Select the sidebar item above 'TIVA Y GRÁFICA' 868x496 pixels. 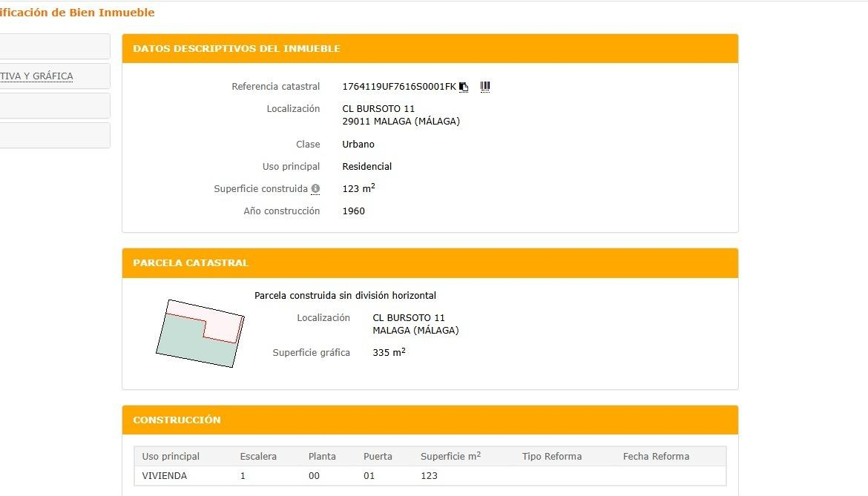53,47
